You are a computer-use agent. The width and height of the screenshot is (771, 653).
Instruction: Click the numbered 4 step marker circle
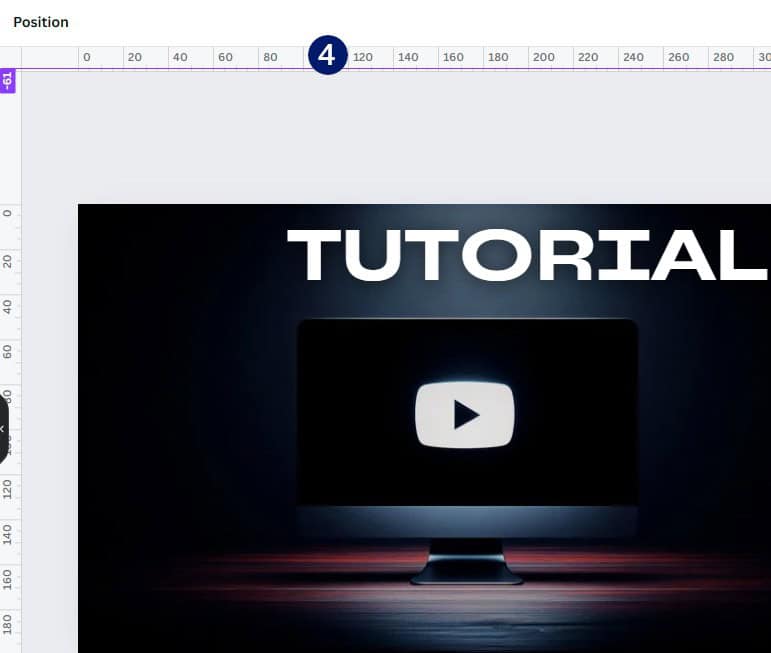pyautogui.click(x=327, y=55)
